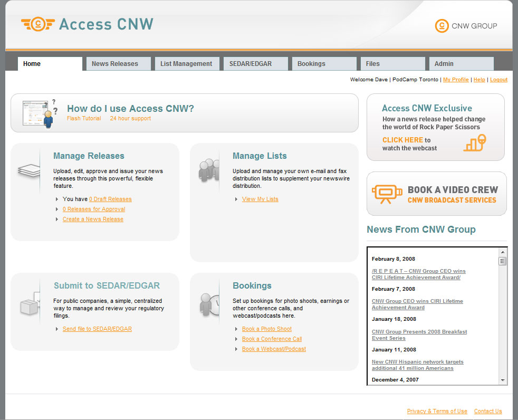Image resolution: width=518 pixels, height=420 pixels.
Task: Open CNW Group Presents 2008 Breakfast Series
Action: click(419, 335)
